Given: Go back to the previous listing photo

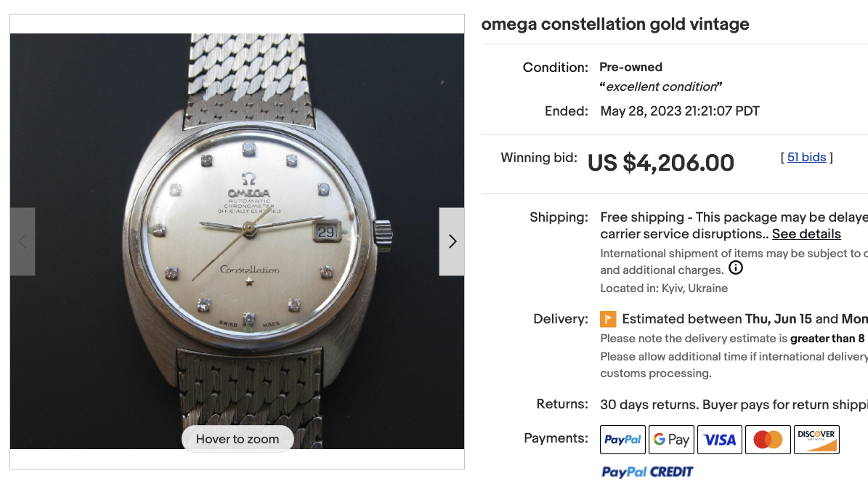Looking at the screenshot, I should pos(23,241).
